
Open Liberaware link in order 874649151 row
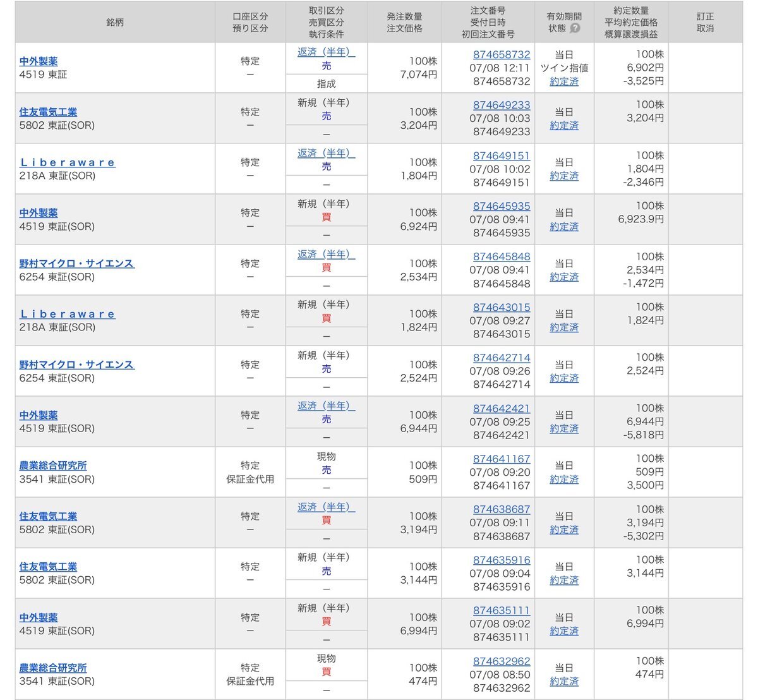click(68, 162)
